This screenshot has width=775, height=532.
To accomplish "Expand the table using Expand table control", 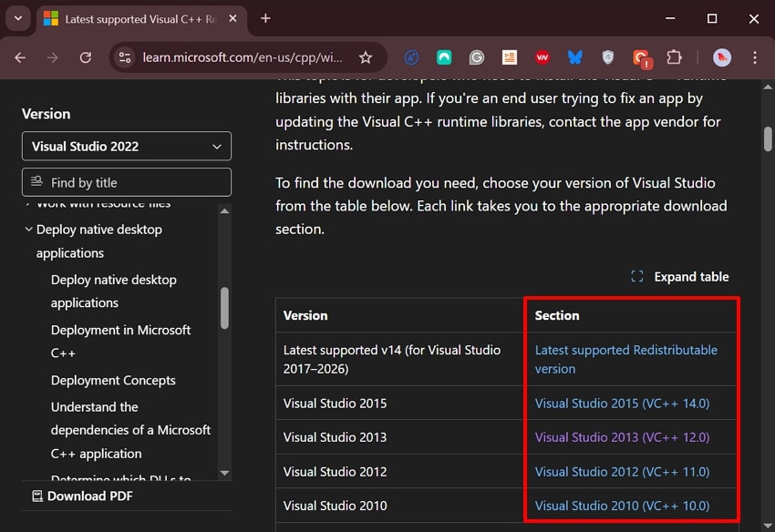I will pos(679,276).
